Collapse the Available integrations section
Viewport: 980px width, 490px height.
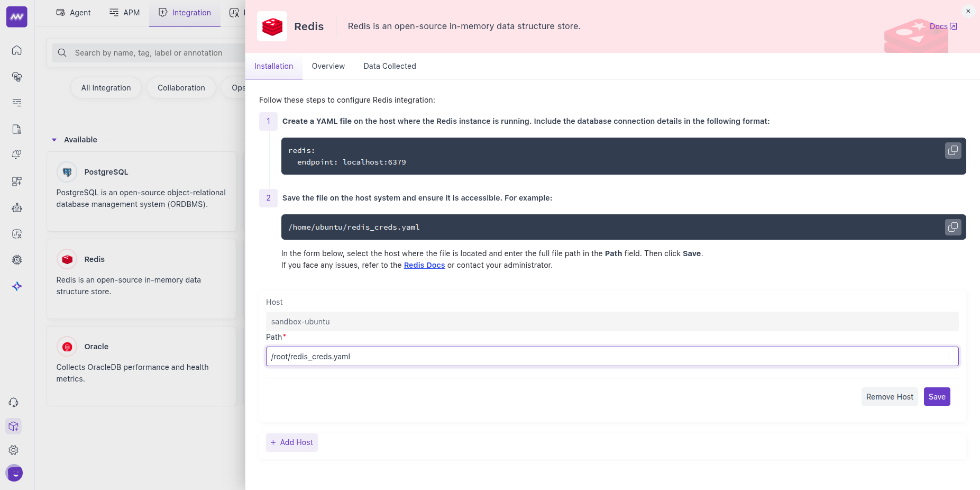(x=53, y=139)
